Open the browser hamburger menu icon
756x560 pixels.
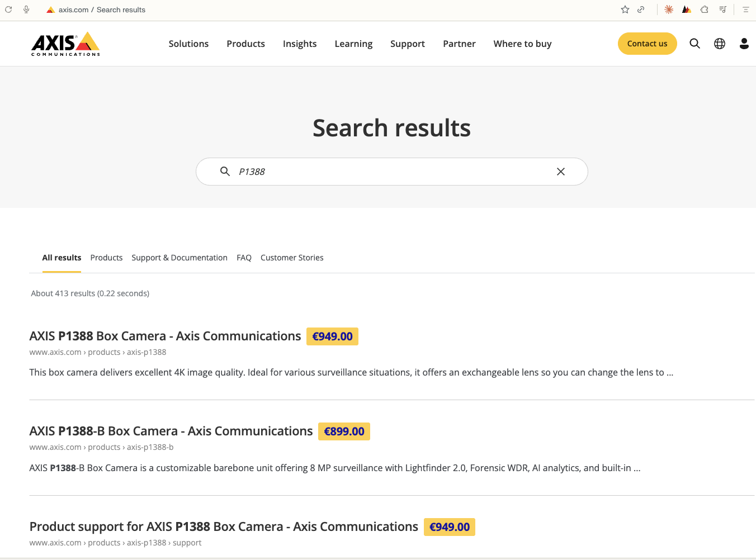pyautogui.click(x=745, y=10)
